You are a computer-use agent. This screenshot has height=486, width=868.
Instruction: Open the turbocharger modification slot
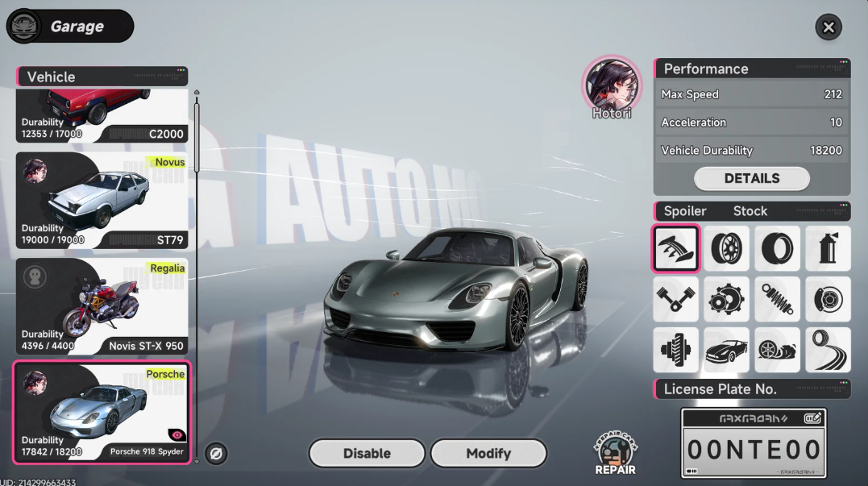click(x=829, y=299)
